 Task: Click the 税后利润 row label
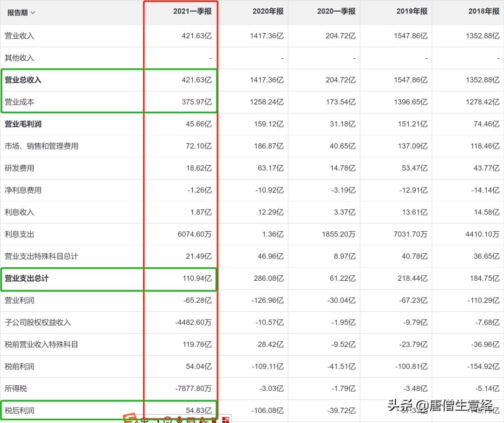(x=21, y=410)
